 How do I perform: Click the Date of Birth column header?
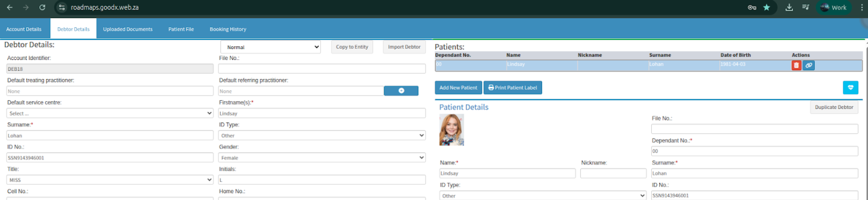pos(735,55)
